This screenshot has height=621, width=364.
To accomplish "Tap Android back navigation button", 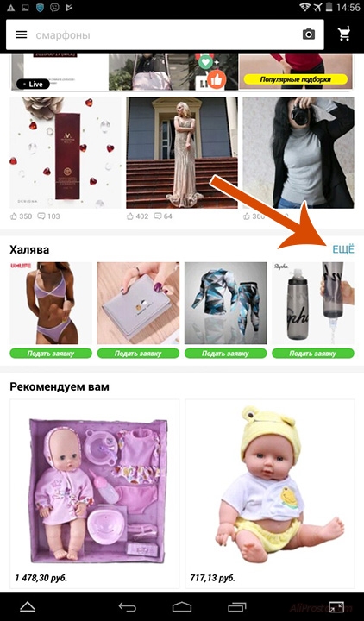I will [128, 607].
